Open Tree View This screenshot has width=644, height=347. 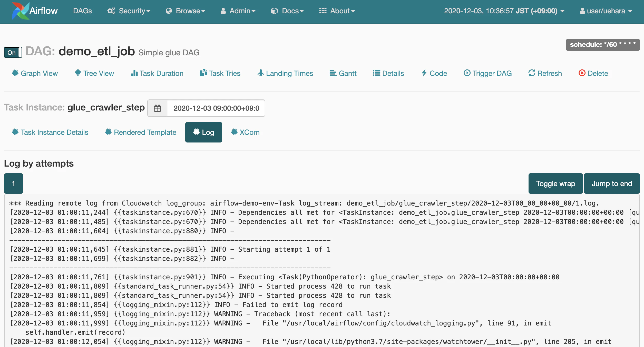pyautogui.click(x=94, y=73)
